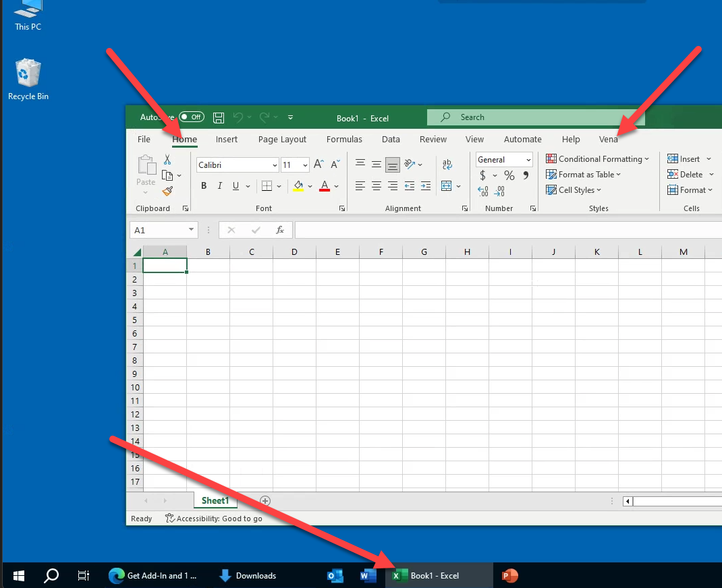This screenshot has width=722, height=588.
Task: Click the Insert Function fx icon
Action: pos(280,230)
